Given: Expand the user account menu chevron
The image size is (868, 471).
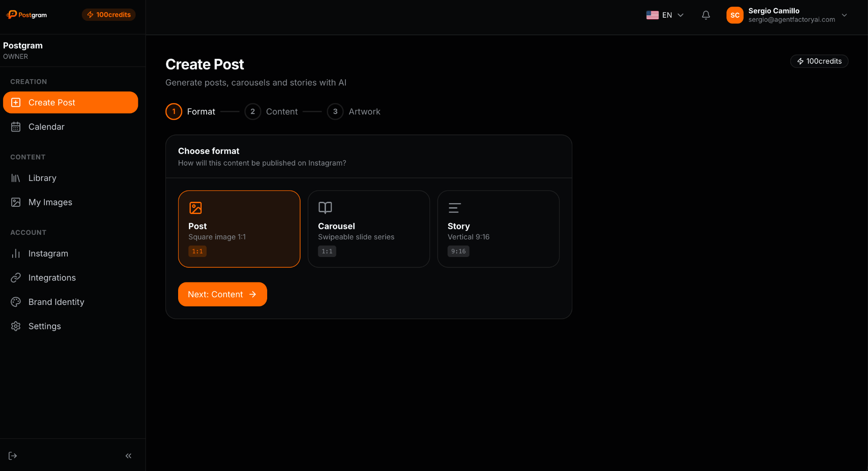Looking at the screenshot, I should tap(844, 15).
